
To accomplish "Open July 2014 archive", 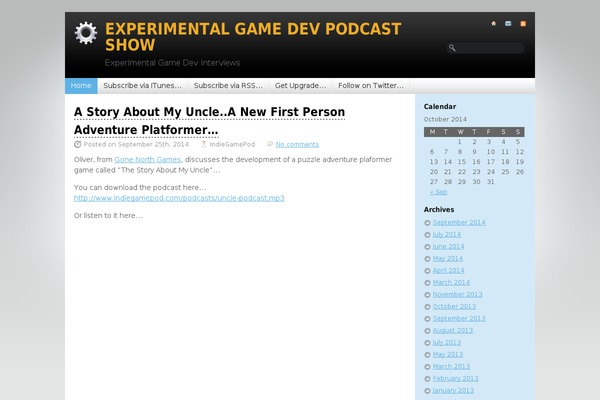I will tap(447, 235).
